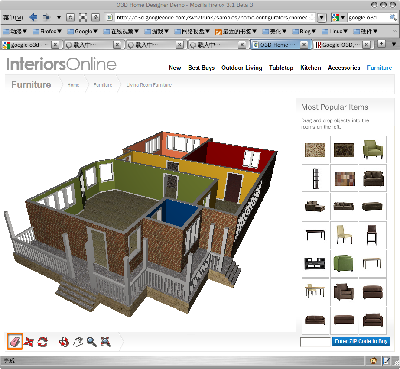Viewport: 400px width, 369px height.
Task: Close the first Google tab
Action: (x=56, y=44)
